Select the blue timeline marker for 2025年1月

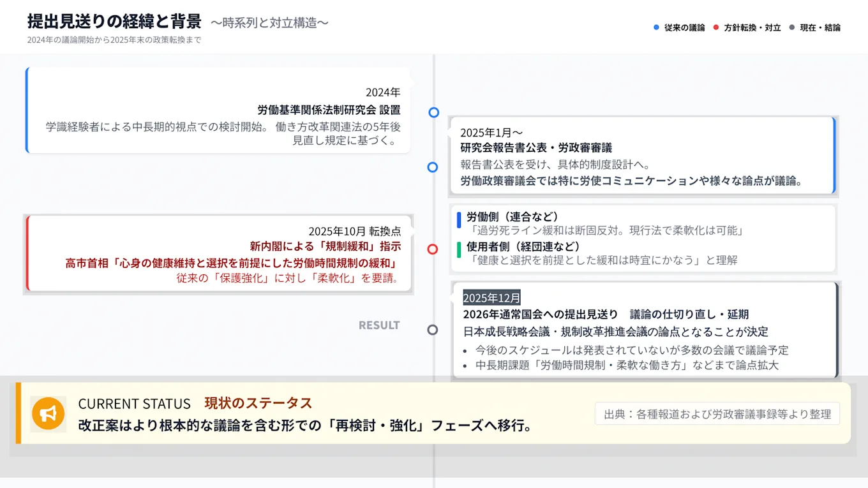tap(433, 167)
